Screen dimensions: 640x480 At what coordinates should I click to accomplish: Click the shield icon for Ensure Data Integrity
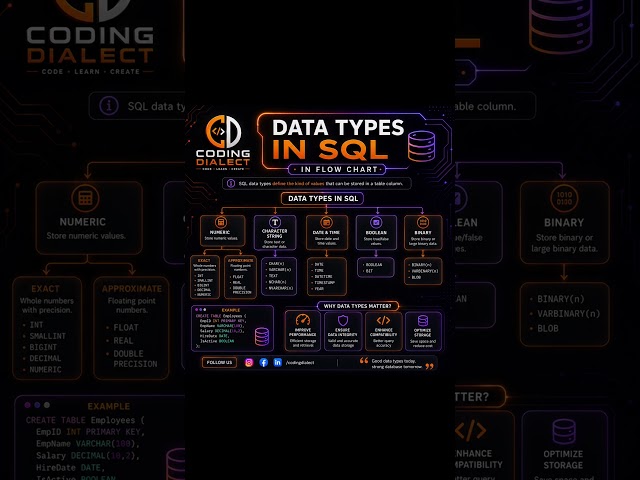343,320
